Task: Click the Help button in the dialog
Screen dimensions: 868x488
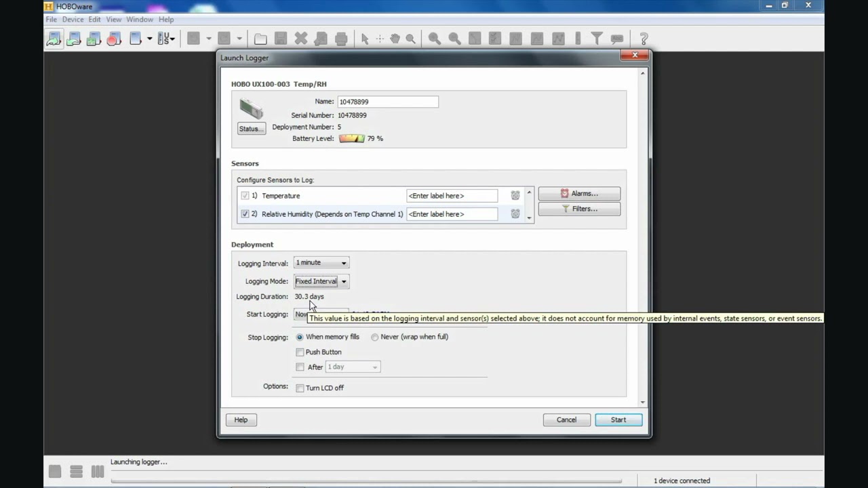Action: (241, 420)
